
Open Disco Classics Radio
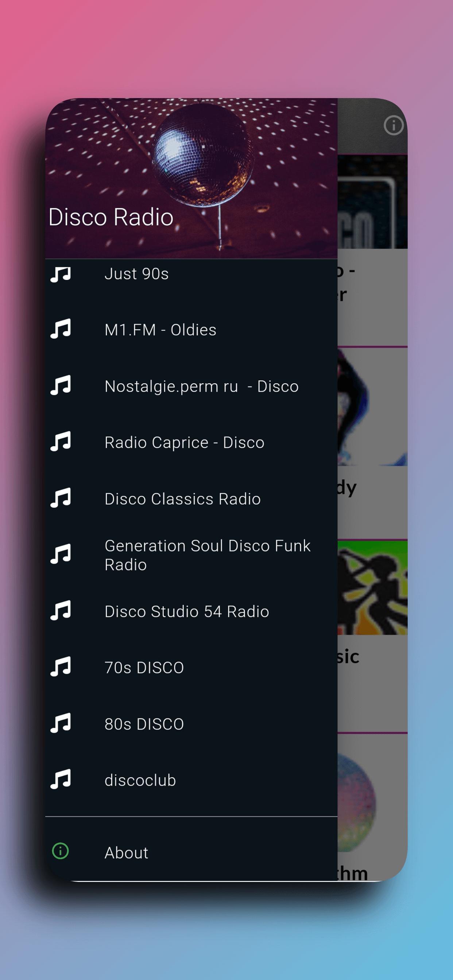point(191,499)
